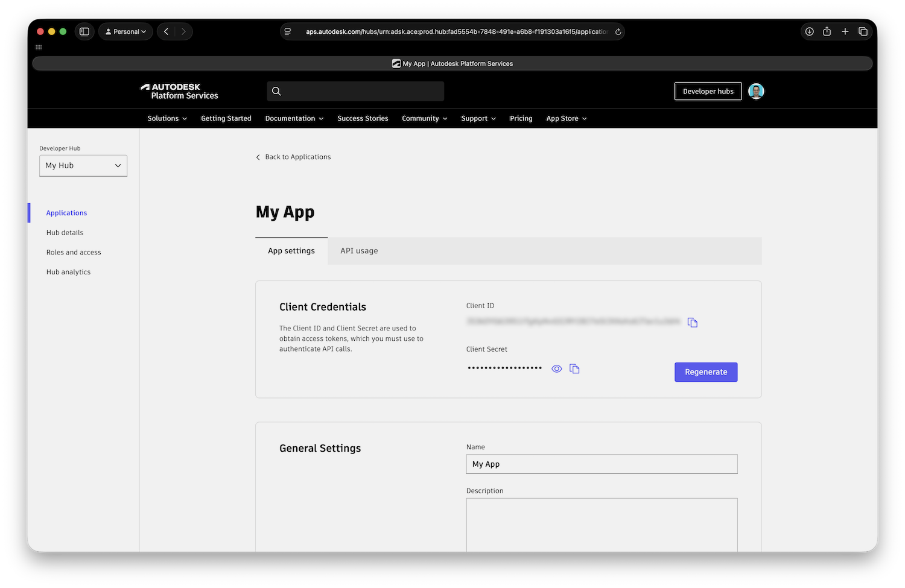Image resolution: width=905 pixels, height=588 pixels.
Task: Click the Name input field
Action: (602, 464)
